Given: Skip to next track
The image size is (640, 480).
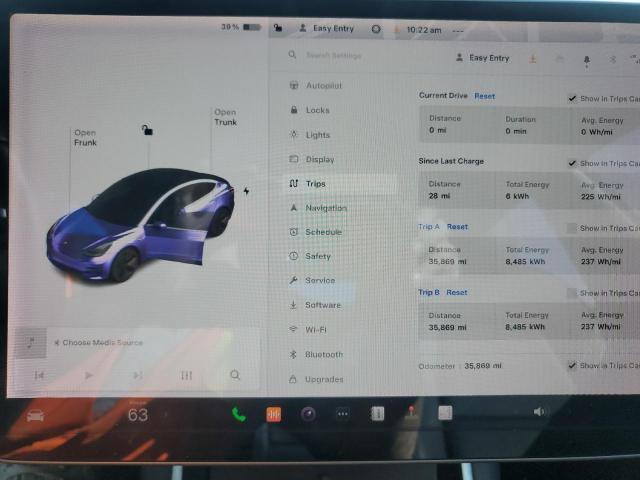Looking at the screenshot, I should [x=138, y=375].
